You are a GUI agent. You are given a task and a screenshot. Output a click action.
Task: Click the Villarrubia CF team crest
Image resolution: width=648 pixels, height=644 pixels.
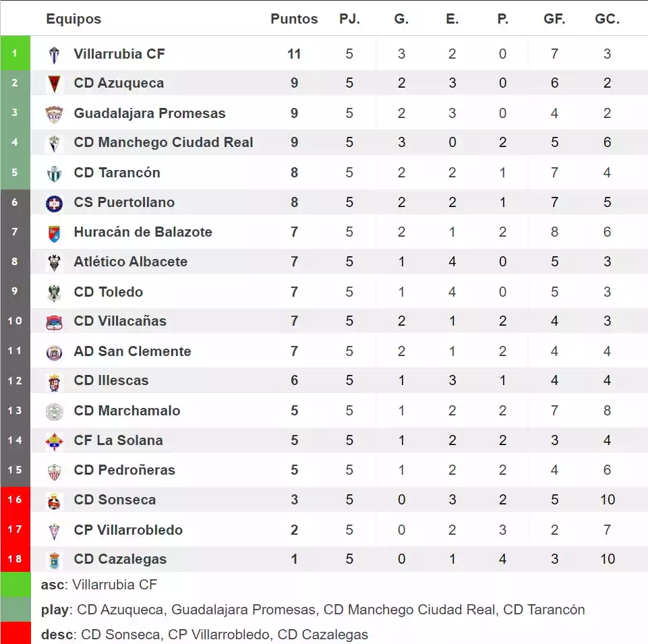54,54
